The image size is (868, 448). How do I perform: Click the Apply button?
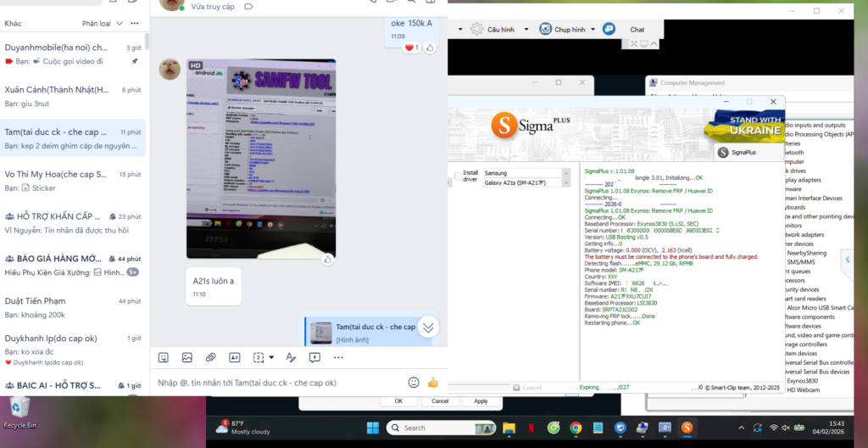(x=481, y=400)
